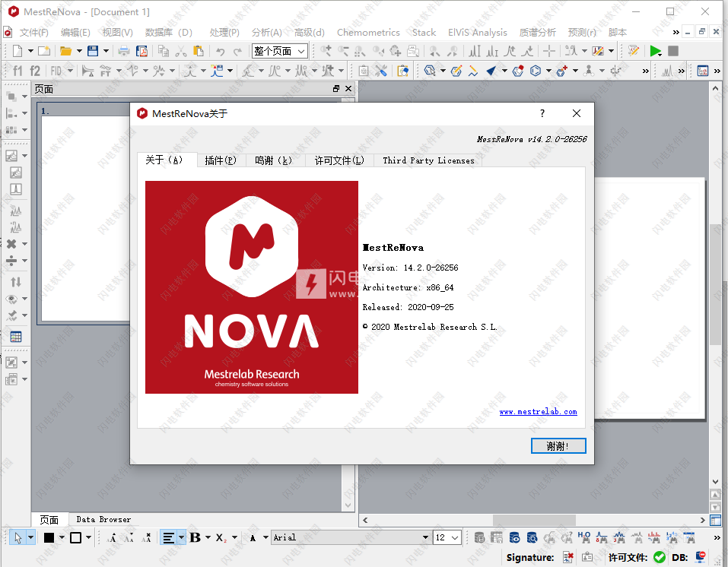This screenshot has width=728, height=567.
Task: Expand the menu bar overflow chevron
Action: click(676, 32)
